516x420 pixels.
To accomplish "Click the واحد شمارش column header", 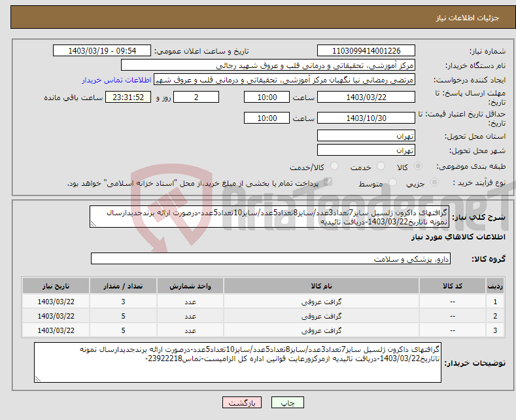I will pos(190,286).
